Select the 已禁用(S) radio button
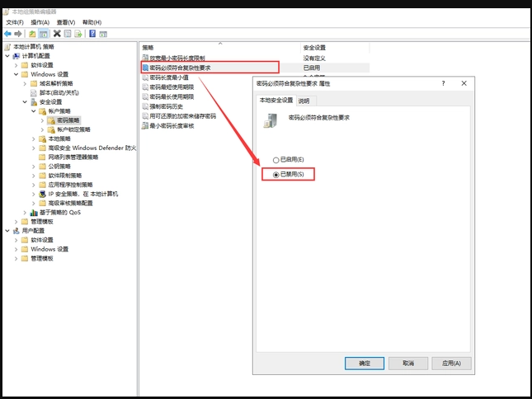The width and height of the screenshot is (532, 399). [x=275, y=175]
